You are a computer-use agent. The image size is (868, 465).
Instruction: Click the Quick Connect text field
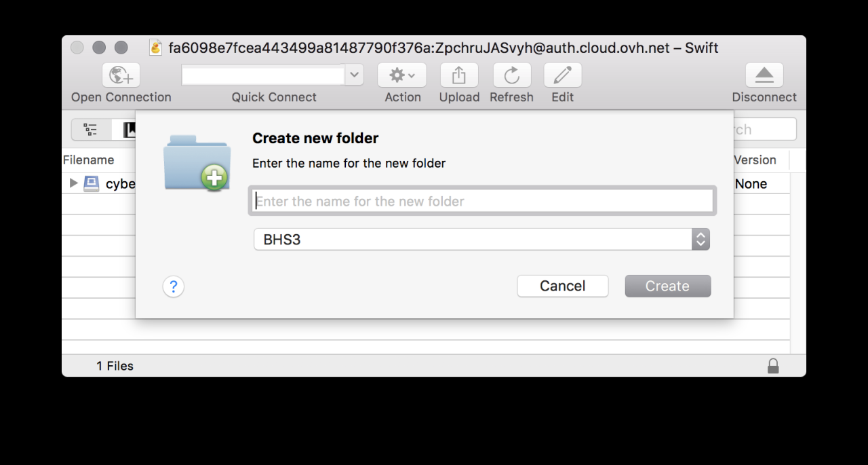click(x=263, y=75)
